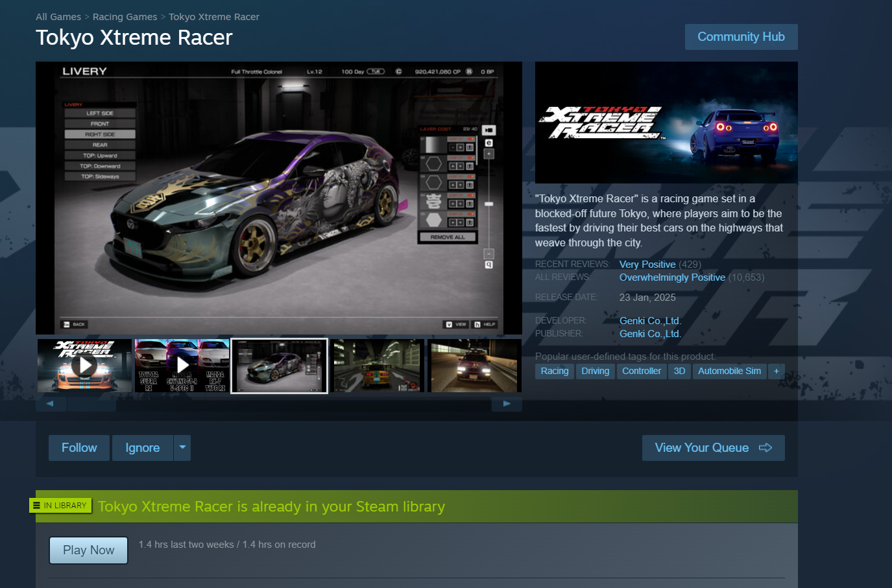Go to All Games breadcrumb
This screenshot has width=892, height=588.
coord(58,17)
